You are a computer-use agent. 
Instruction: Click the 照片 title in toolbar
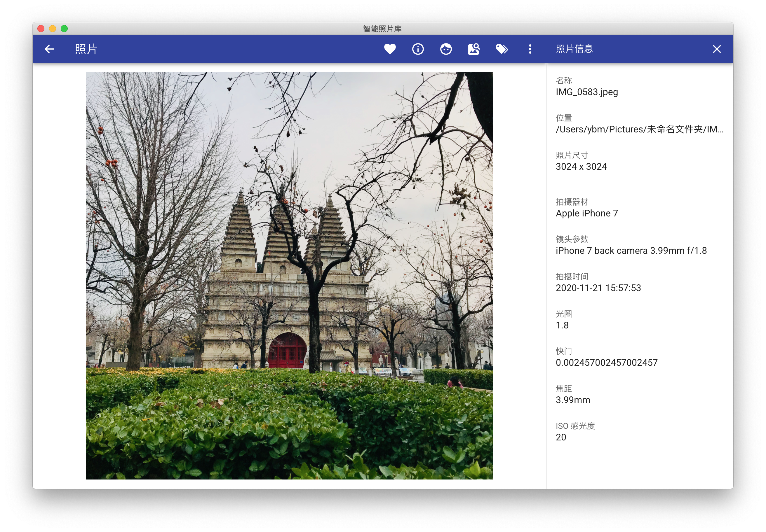pos(86,49)
